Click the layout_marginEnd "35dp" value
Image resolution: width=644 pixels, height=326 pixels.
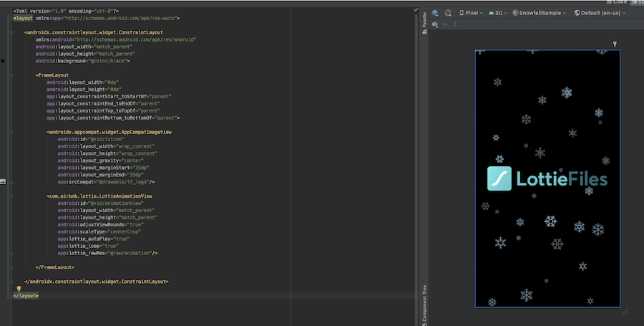click(134, 175)
